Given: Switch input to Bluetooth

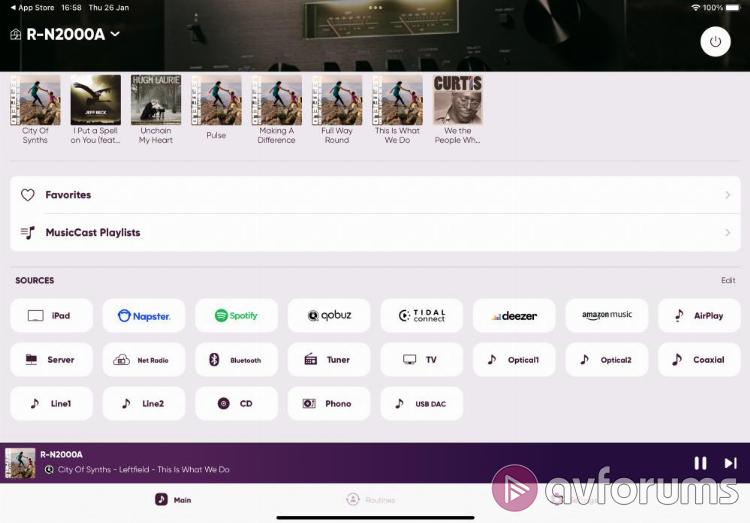Looking at the screenshot, I should tap(236, 360).
